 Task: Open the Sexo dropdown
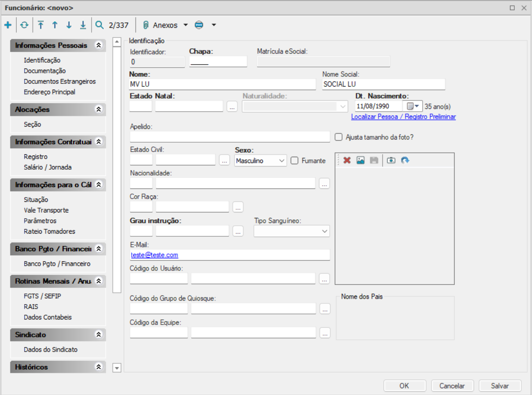[x=261, y=161]
